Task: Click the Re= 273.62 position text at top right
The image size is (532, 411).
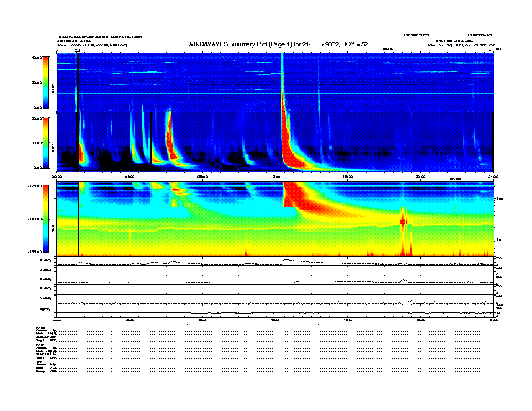Action: tap(461, 45)
